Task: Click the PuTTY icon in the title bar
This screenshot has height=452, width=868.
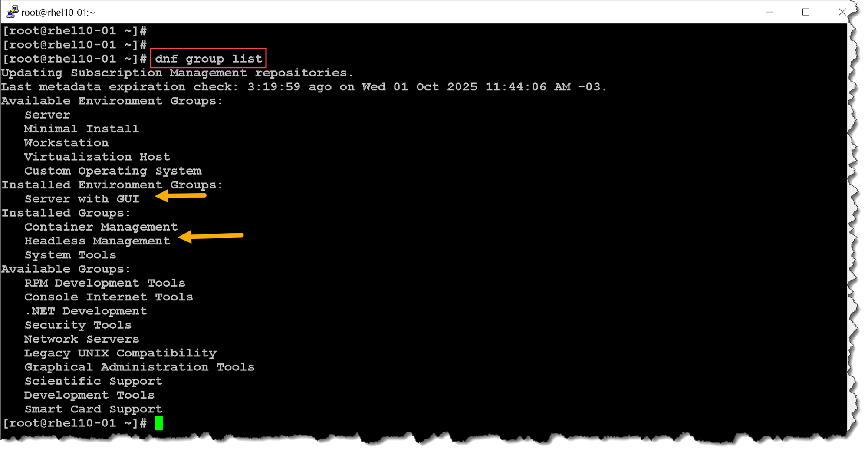Action: tap(12, 12)
